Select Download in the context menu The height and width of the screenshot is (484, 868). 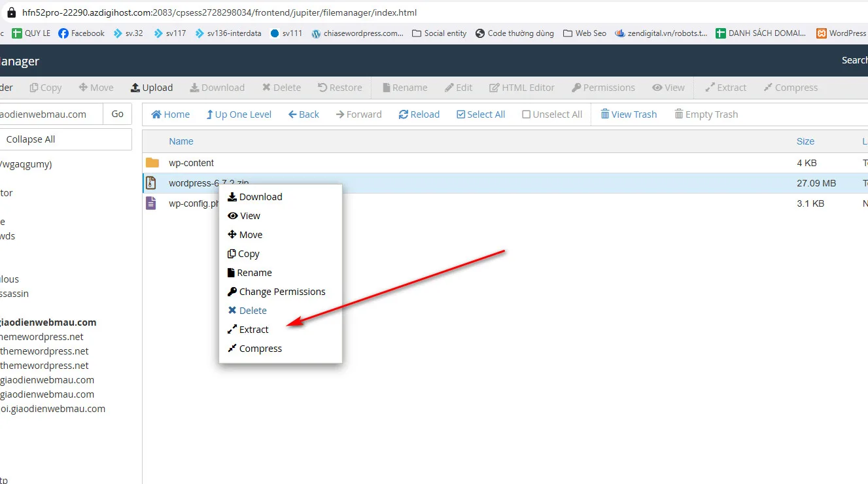coord(260,197)
